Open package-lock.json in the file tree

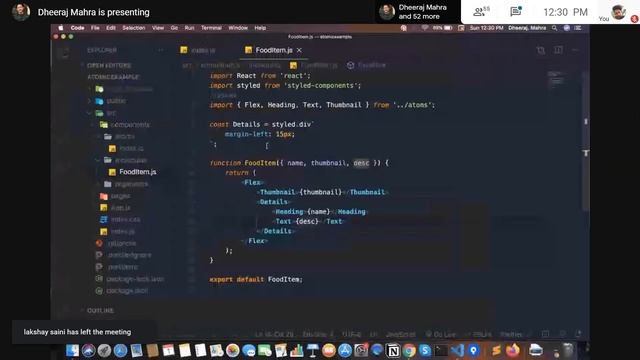pyautogui.click(x=130, y=279)
